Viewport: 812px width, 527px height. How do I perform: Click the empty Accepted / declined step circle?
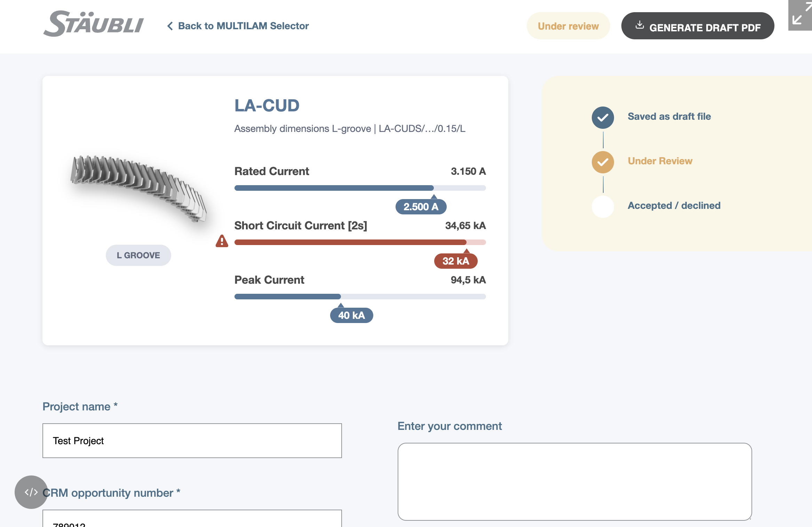coord(603,206)
